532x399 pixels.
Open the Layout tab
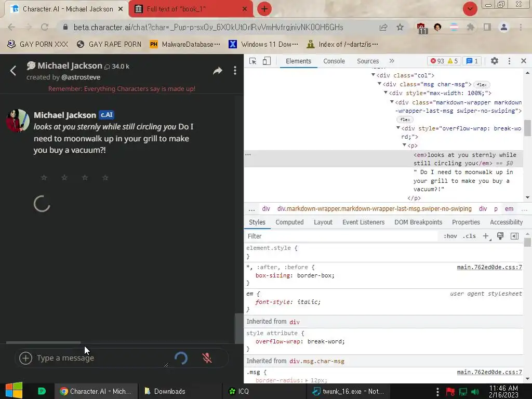click(323, 222)
